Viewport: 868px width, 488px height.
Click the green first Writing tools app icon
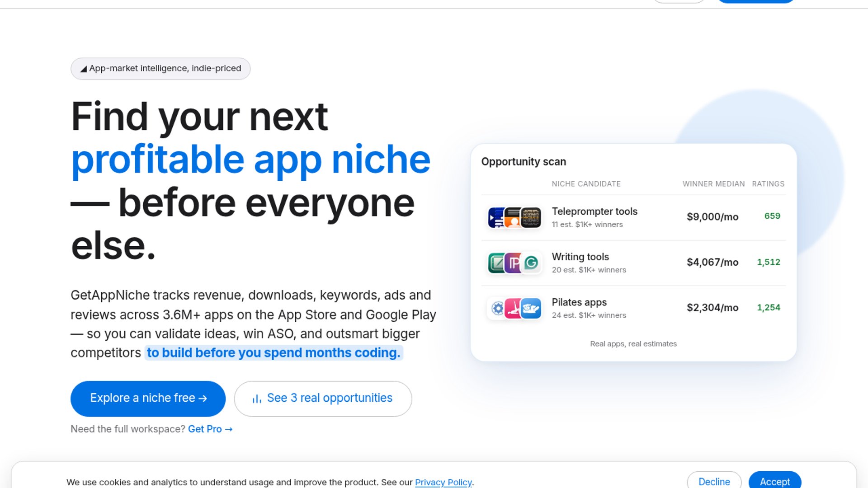(x=496, y=263)
